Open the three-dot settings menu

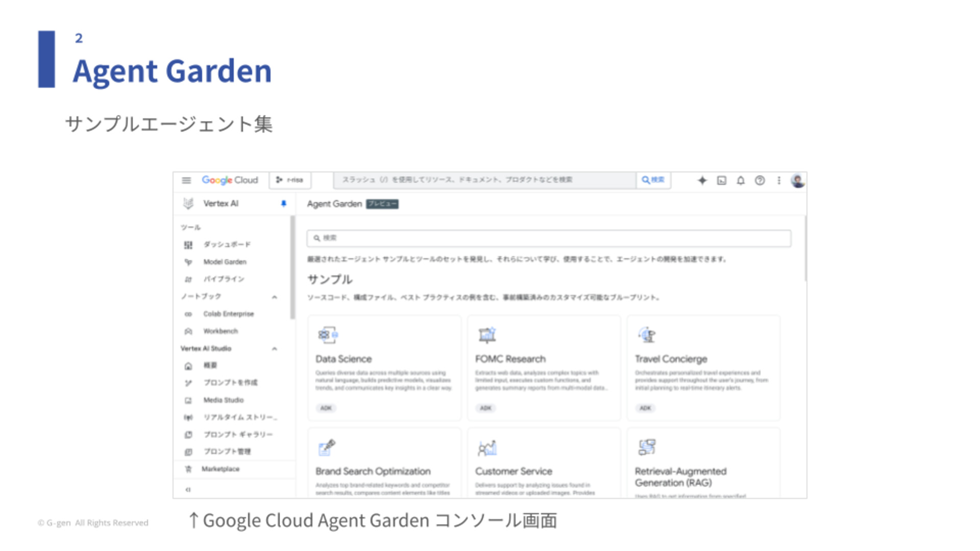click(x=779, y=180)
